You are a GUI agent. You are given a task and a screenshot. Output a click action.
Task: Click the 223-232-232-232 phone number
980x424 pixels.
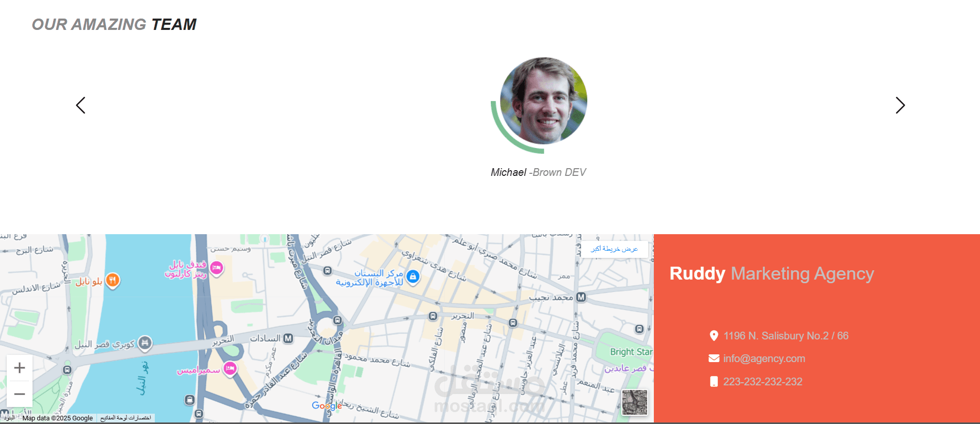[x=763, y=382]
